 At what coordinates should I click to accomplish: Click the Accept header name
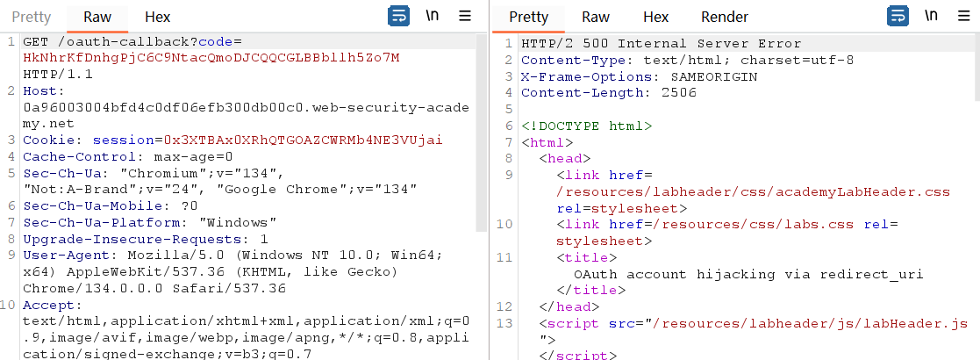[53, 305]
